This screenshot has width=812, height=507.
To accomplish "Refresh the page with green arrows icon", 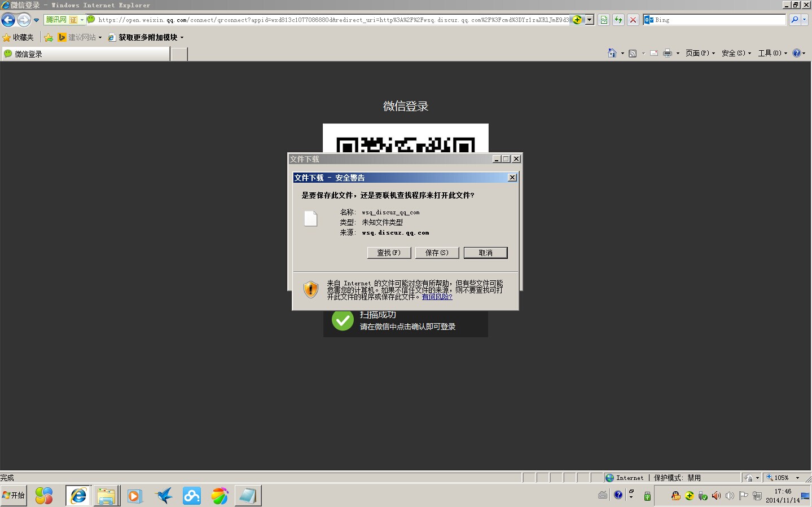I will pos(618,20).
